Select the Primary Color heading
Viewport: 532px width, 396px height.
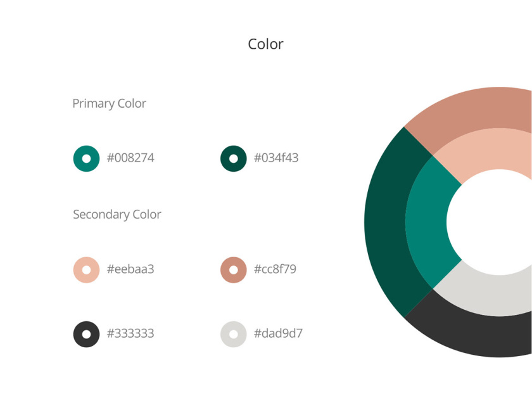tap(109, 103)
